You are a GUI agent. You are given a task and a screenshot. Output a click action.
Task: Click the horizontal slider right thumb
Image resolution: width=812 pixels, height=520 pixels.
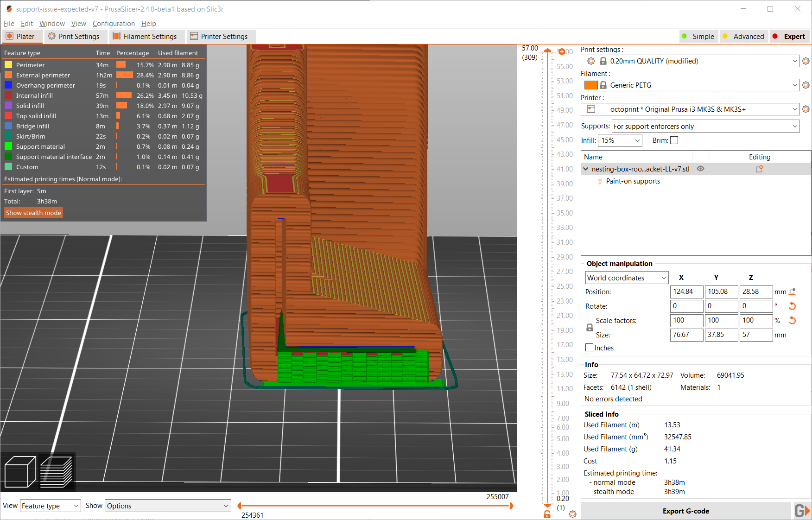(x=511, y=506)
